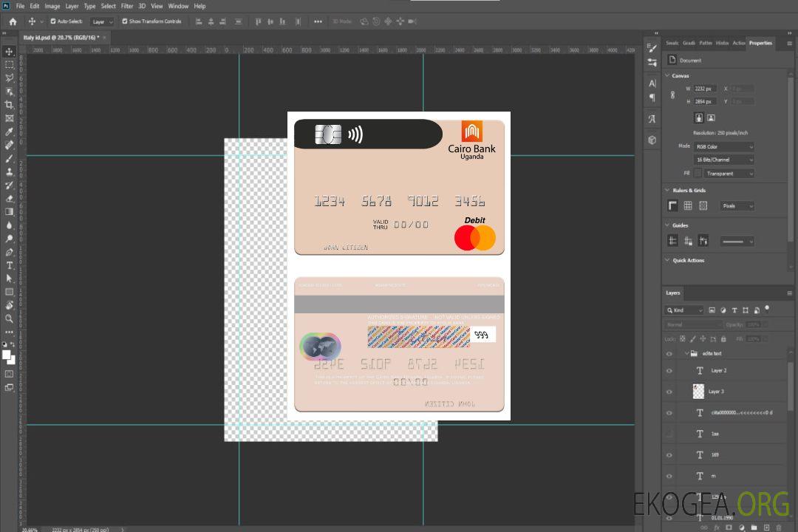Set canvas to landscape orientation

pos(711,117)
